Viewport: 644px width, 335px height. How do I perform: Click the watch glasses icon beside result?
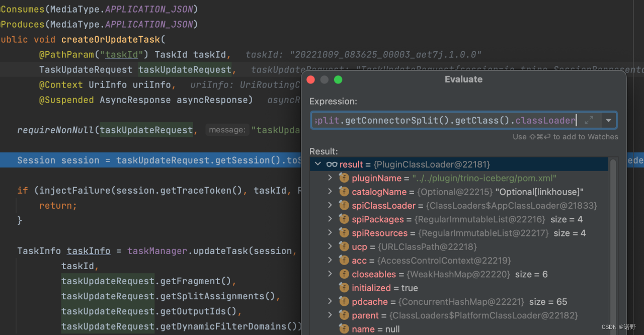pos(333,164)
